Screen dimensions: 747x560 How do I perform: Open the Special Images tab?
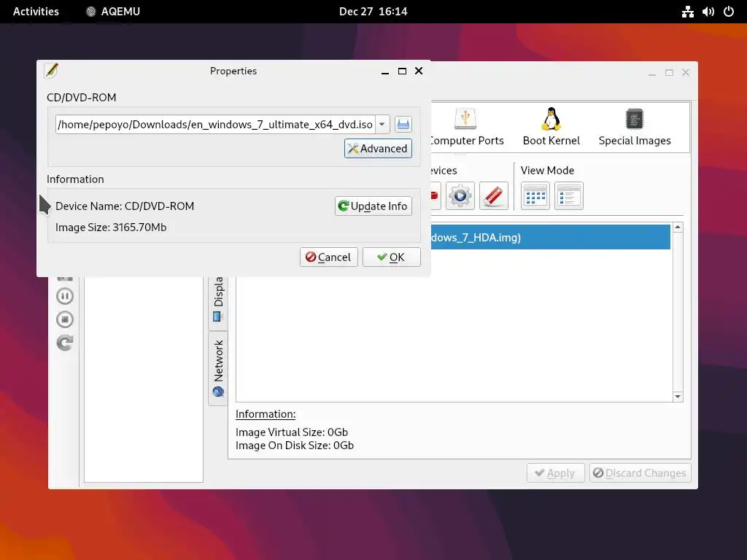click(x=635, y=128)
